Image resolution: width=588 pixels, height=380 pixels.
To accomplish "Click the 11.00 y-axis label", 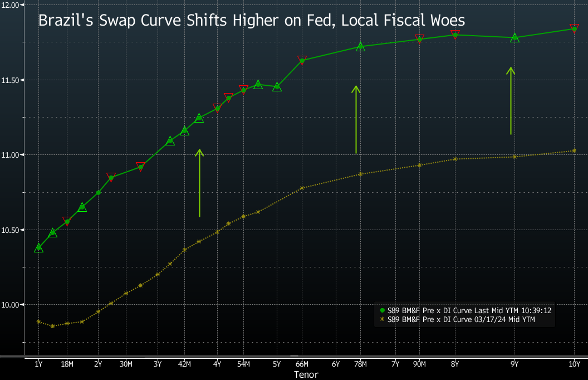I will pos(10,155).
